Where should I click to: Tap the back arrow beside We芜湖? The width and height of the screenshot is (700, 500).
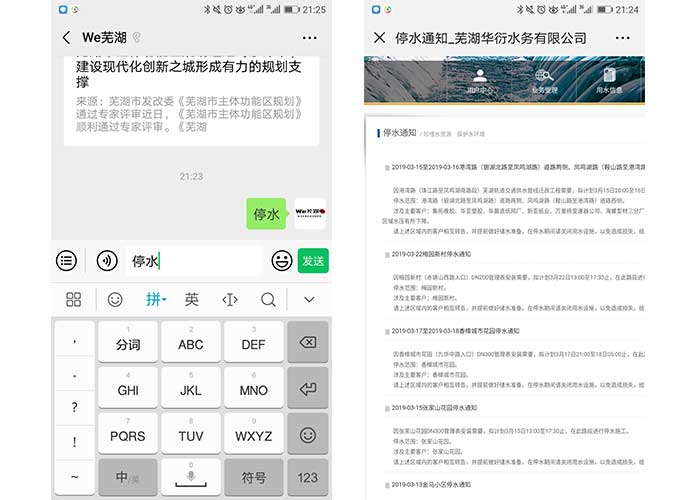[66, 38]
